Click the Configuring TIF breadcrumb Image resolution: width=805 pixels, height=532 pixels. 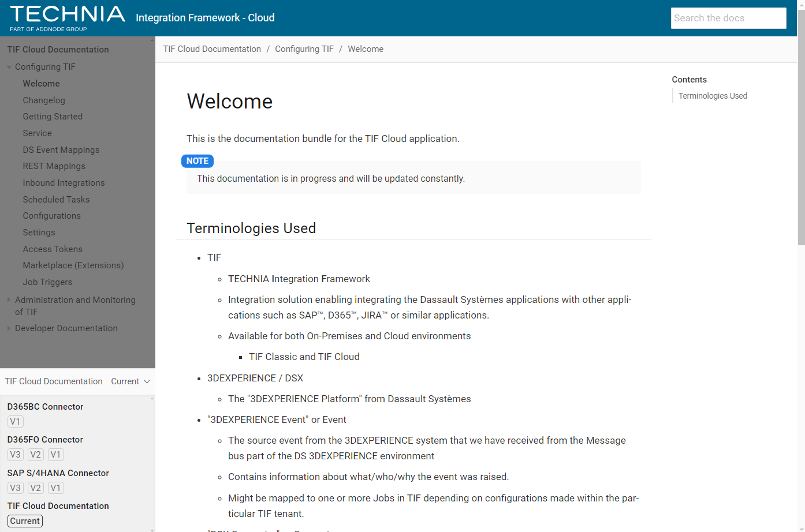[304, 49]
